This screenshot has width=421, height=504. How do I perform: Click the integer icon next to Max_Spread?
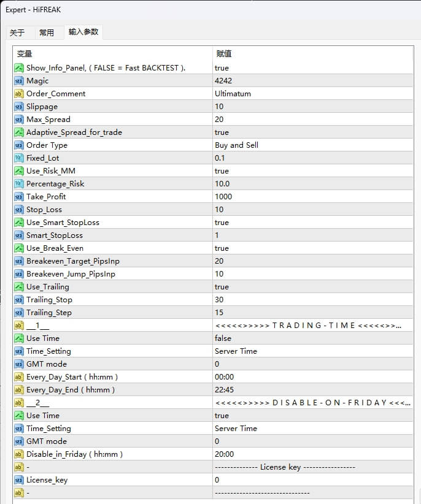point(19,119)
